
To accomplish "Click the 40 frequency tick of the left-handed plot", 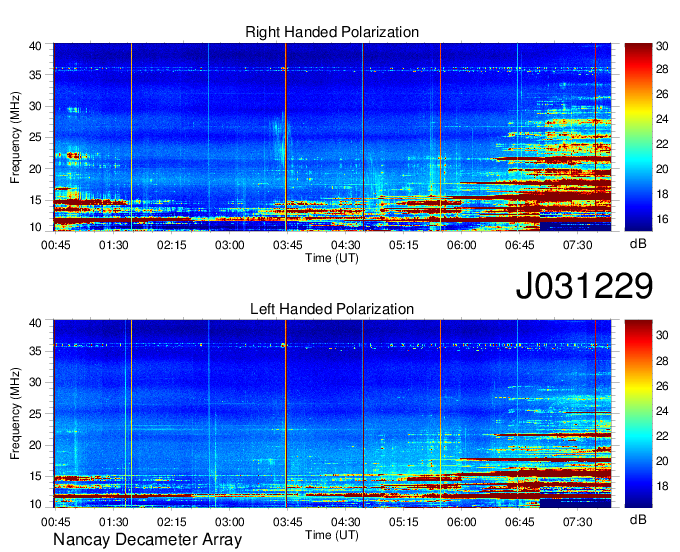I will click(x=35, y=323).
